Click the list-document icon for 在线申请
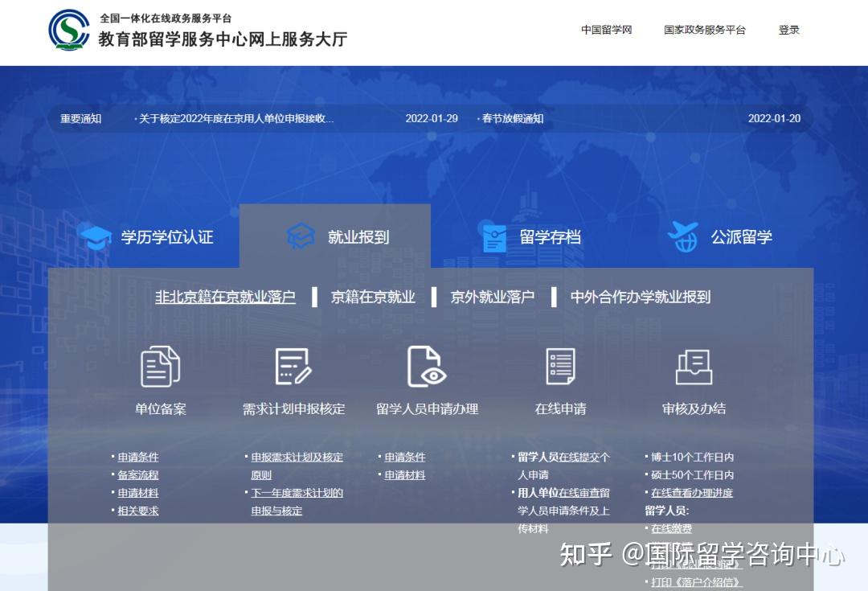 click(x=559, y=366)
